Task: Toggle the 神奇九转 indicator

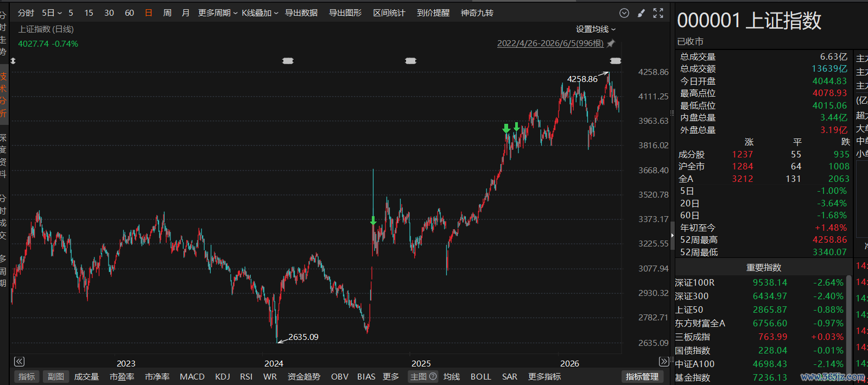Action: pos(477,13)
